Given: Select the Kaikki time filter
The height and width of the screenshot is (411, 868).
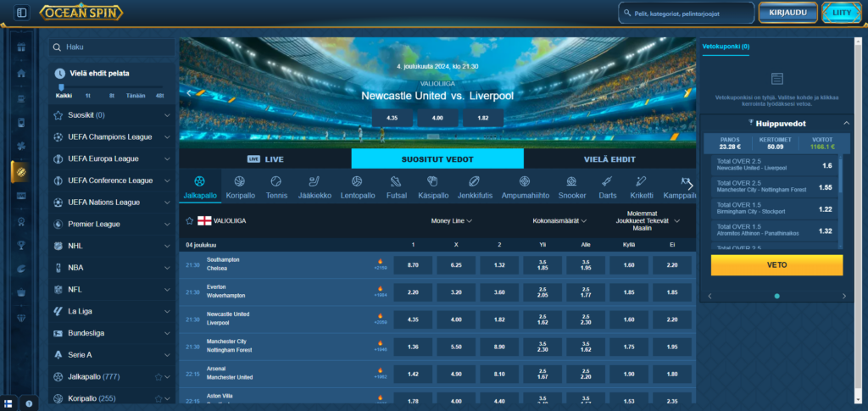Looking at the screenshot, I should click(64, 96).
